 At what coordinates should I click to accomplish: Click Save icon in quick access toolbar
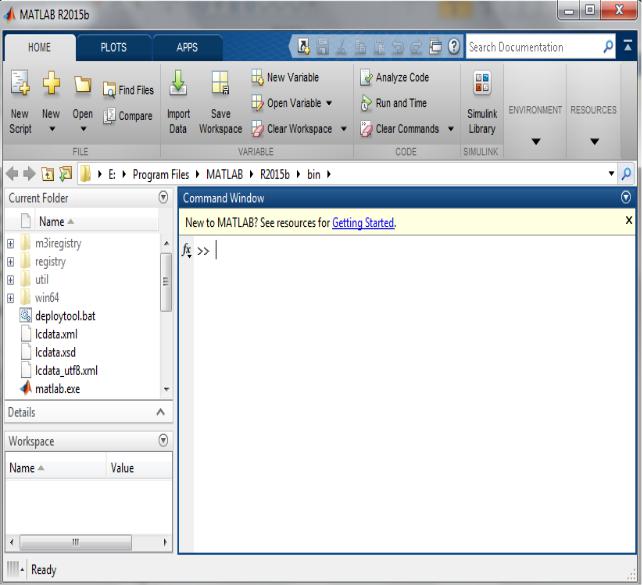coord(323,47)
